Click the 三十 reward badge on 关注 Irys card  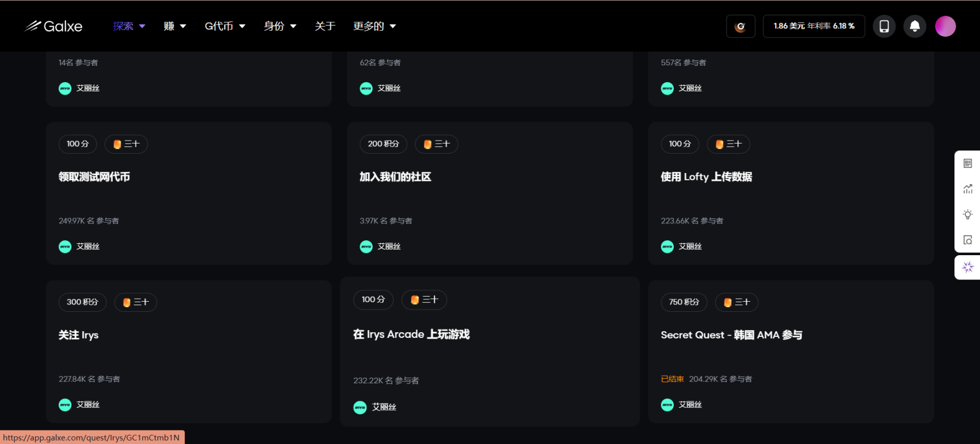point(136,302)
